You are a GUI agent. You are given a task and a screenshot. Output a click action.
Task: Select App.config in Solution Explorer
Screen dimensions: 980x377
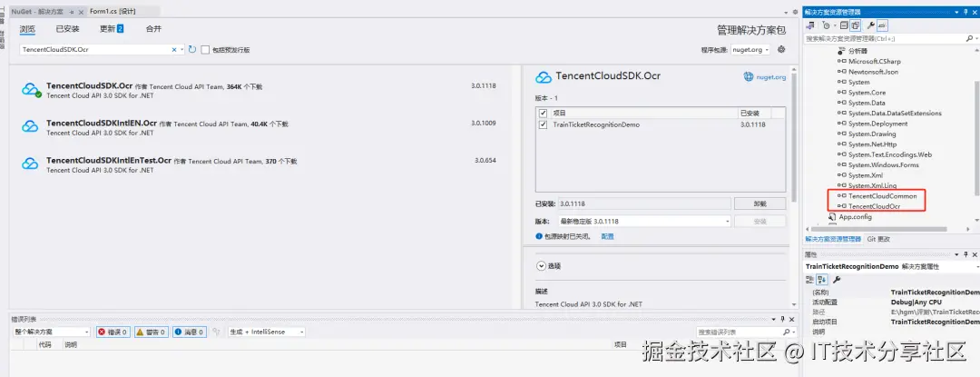857,217
